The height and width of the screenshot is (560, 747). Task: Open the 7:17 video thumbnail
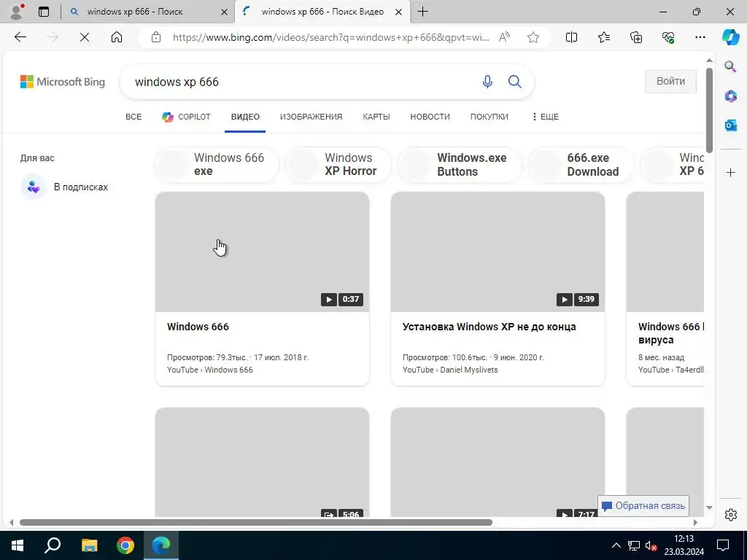pyautogui.click(x=498, y=462)
